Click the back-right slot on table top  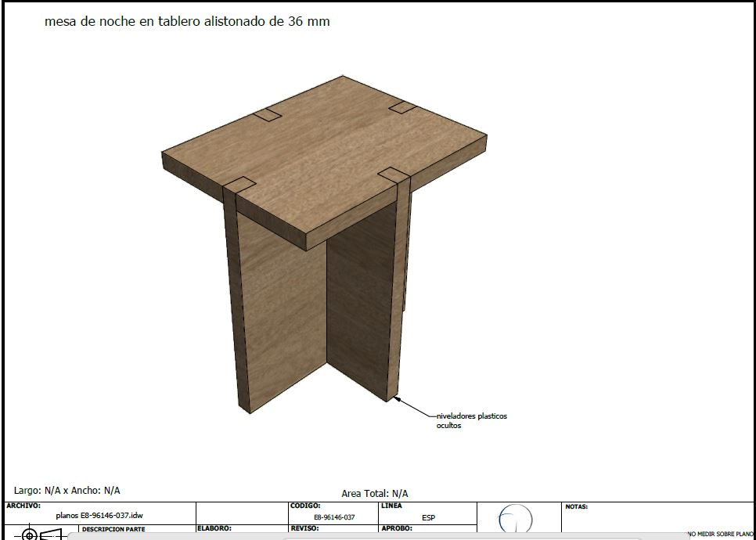[x=402, y=106]
